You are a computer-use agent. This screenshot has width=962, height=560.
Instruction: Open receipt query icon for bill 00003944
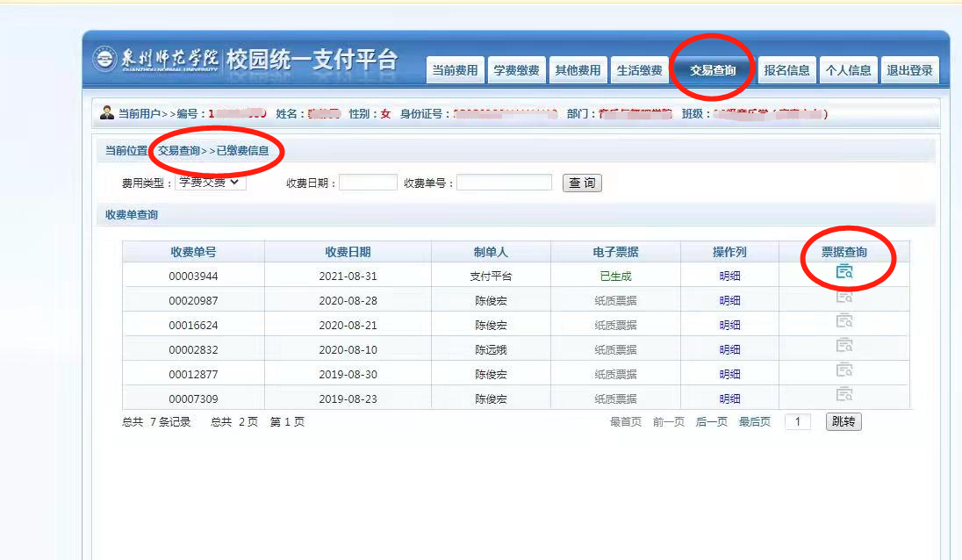844,272
